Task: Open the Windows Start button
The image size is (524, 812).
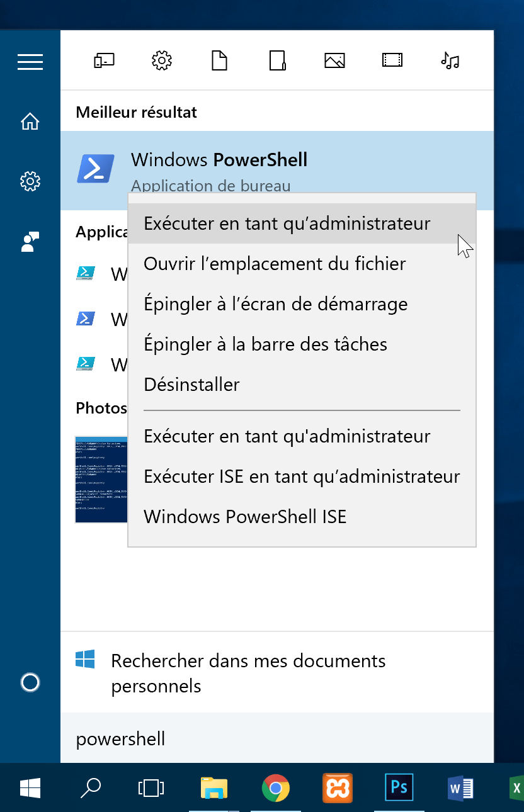Action: [30, 787]
